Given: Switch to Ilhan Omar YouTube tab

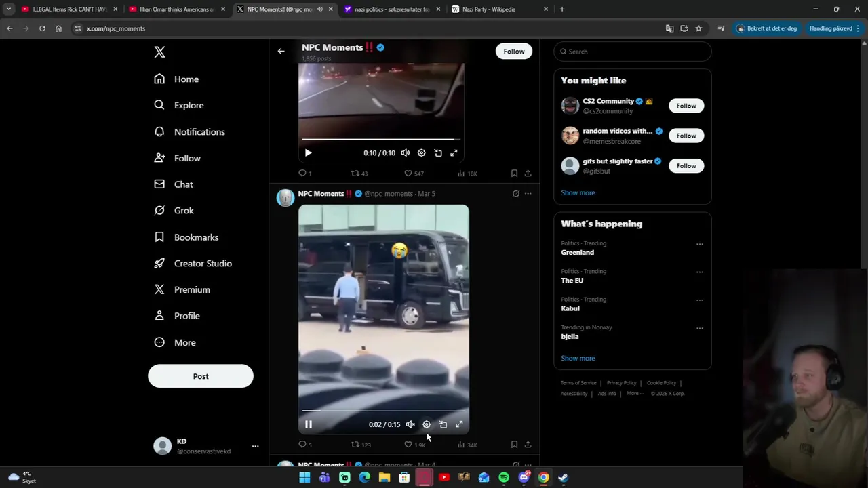Looking at the screenshot, I should tap(176, 9).
